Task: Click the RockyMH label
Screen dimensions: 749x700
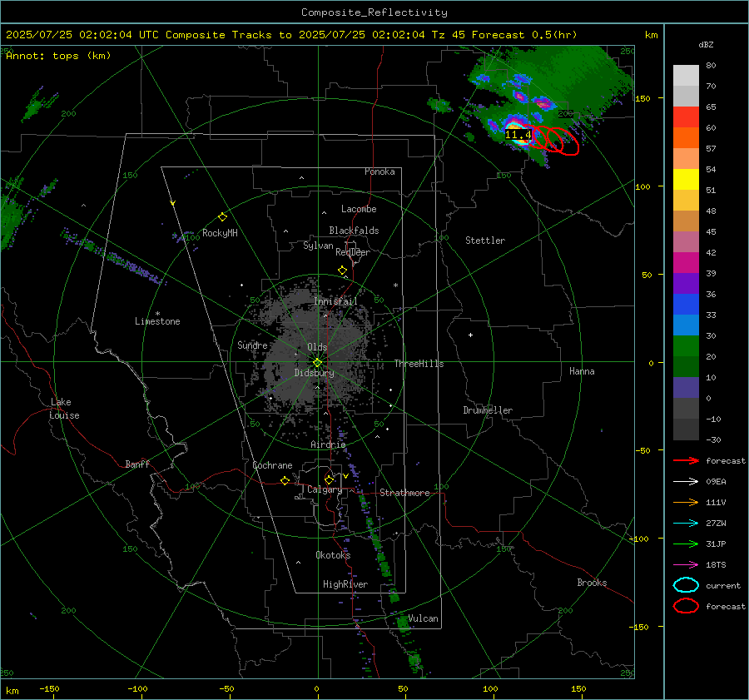Action: tap(220, 233)
